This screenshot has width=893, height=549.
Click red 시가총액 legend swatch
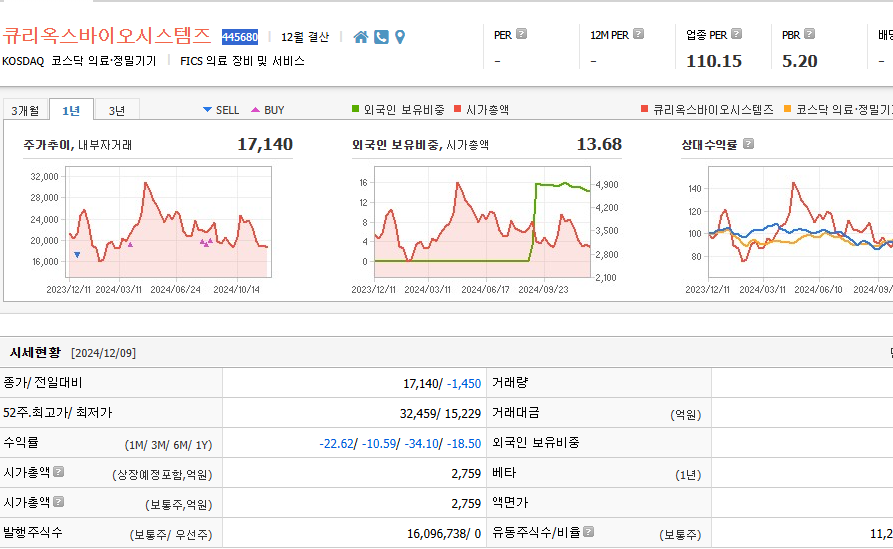coord(457,109)
